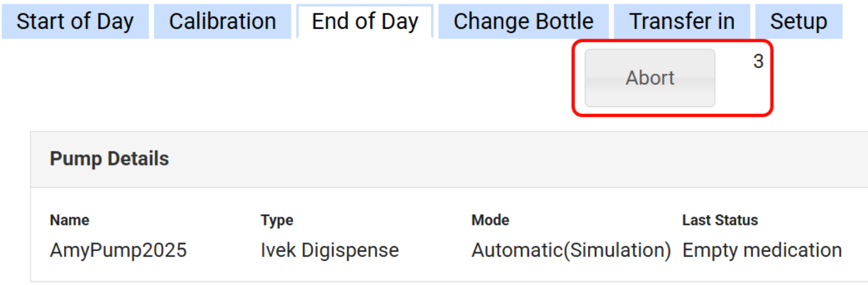Click the Last Status column label

[x=720, y=220]
